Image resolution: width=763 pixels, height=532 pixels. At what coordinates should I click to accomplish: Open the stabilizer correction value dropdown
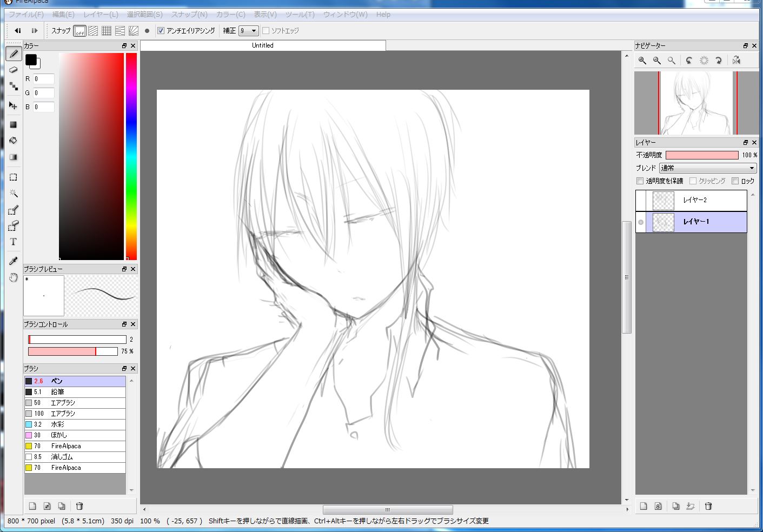249,31
